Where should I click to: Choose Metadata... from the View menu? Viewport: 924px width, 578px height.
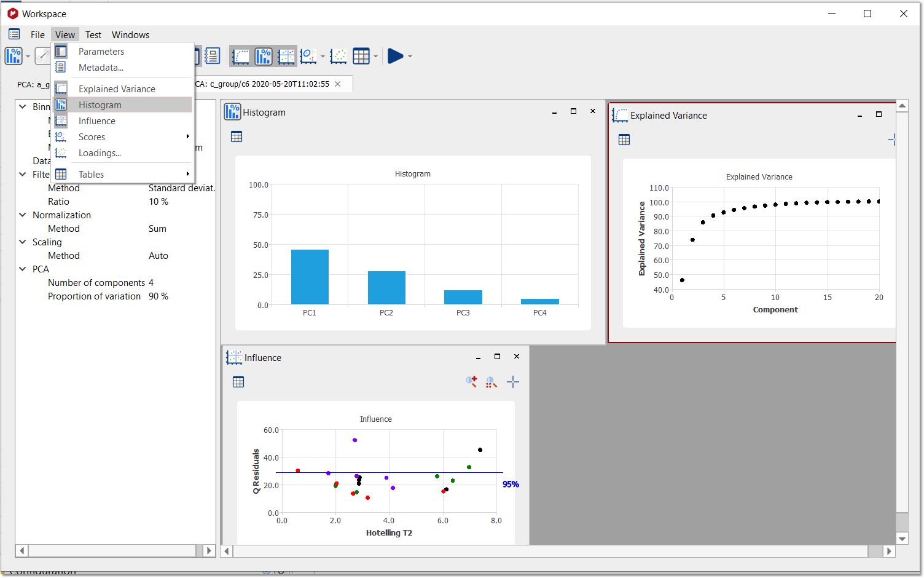(123, 68)
